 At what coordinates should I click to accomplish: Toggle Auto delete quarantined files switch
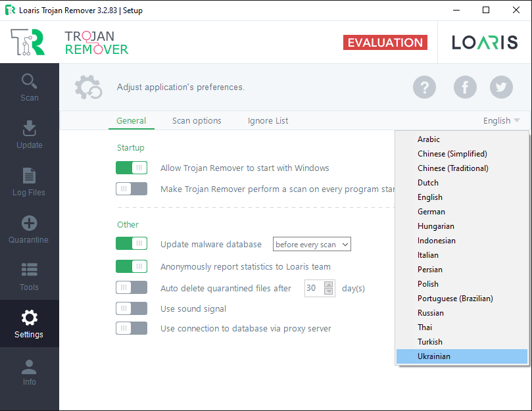[132, 287]
